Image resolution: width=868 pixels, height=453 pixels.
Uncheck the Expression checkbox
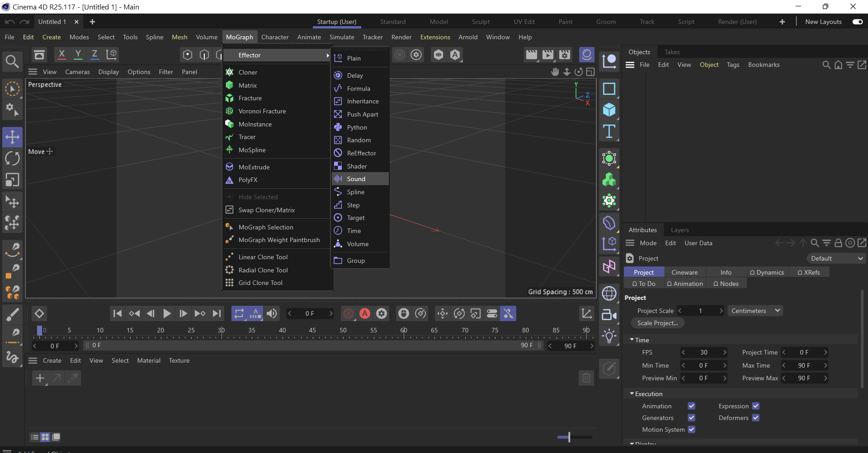click(x=755, y=406)
